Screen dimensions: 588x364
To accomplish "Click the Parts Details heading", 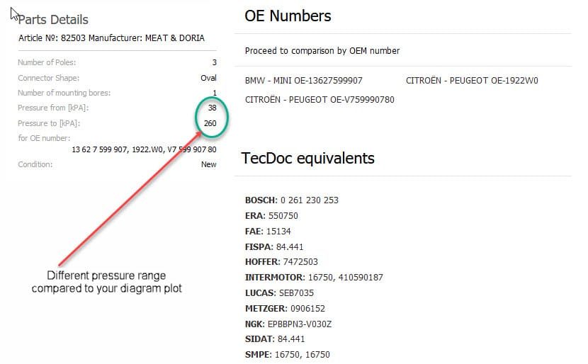I will coord(53,20).
